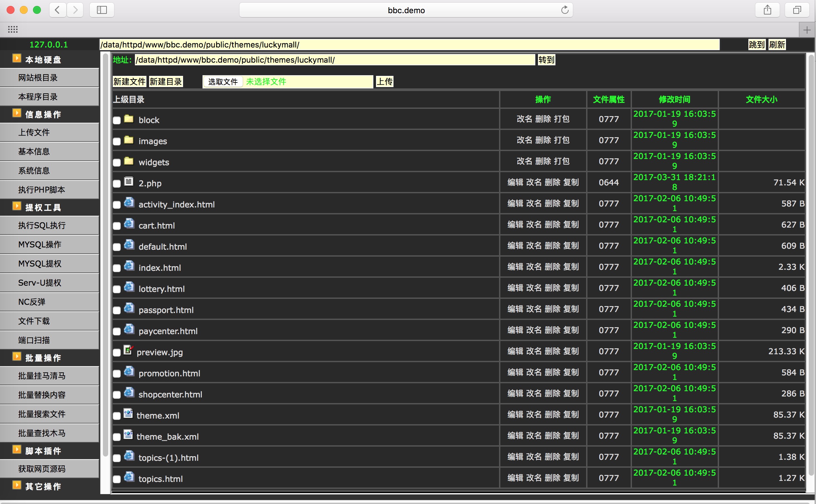Open the 执行PHP脚本 menu item
The width and height of the screenshot is (816, 504).
[42, 190]
